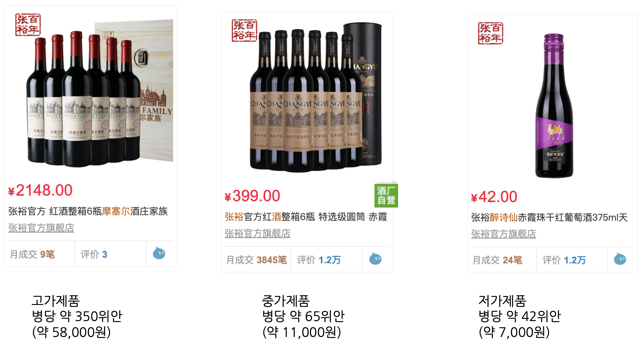The width and height of the screenshot is (644, 348).
Task: Open Wangwang chat icon for ¥2148 product
Action: (x=159, y=253)
